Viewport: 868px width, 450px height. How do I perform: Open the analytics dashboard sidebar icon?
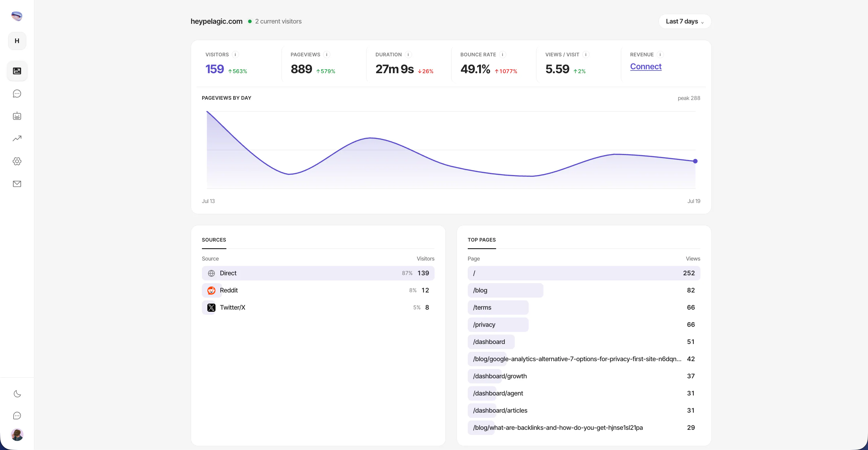tap(17, 71)
